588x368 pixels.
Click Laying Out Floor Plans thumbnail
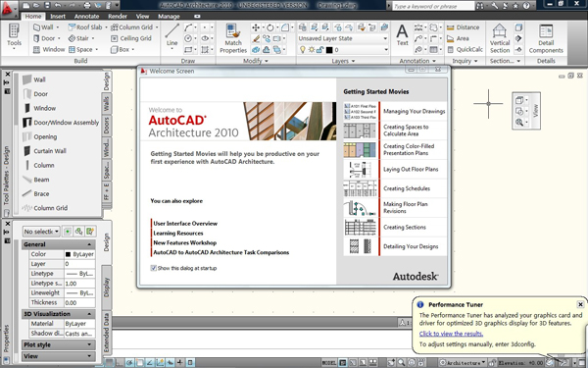360,170
